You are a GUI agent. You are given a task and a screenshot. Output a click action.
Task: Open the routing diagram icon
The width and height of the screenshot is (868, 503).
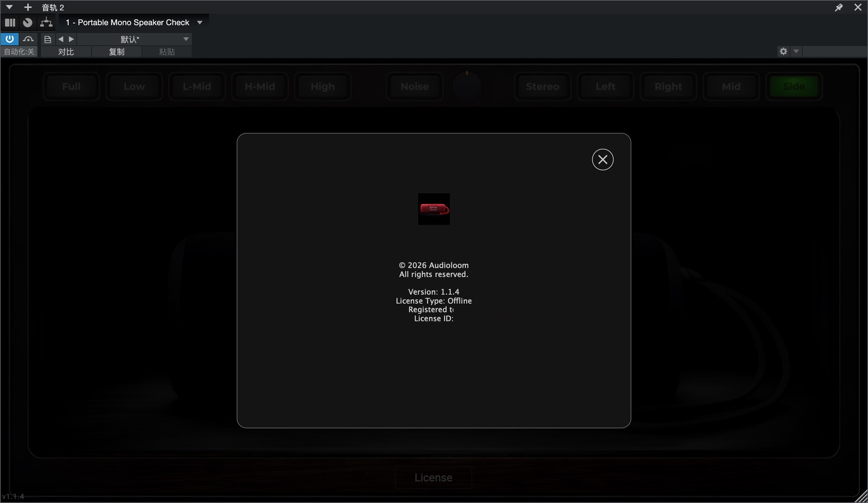(46, 22)
